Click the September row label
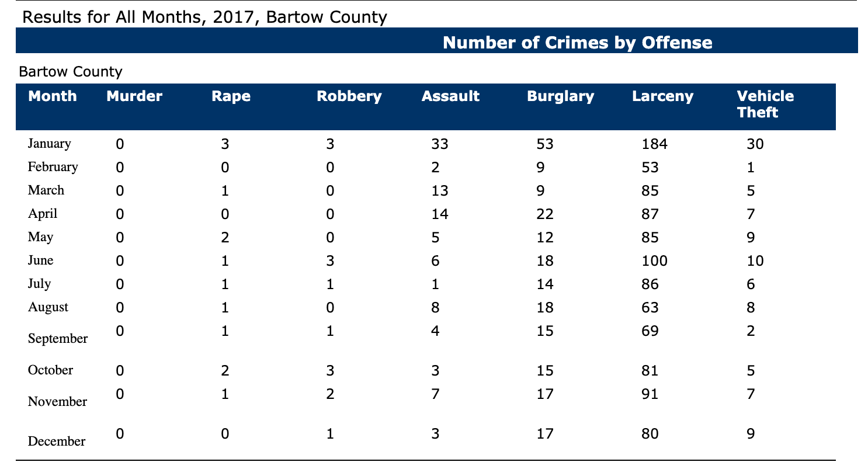Image resolution: width=868 pixels, height=462 pixels. [x=58, y=339]
